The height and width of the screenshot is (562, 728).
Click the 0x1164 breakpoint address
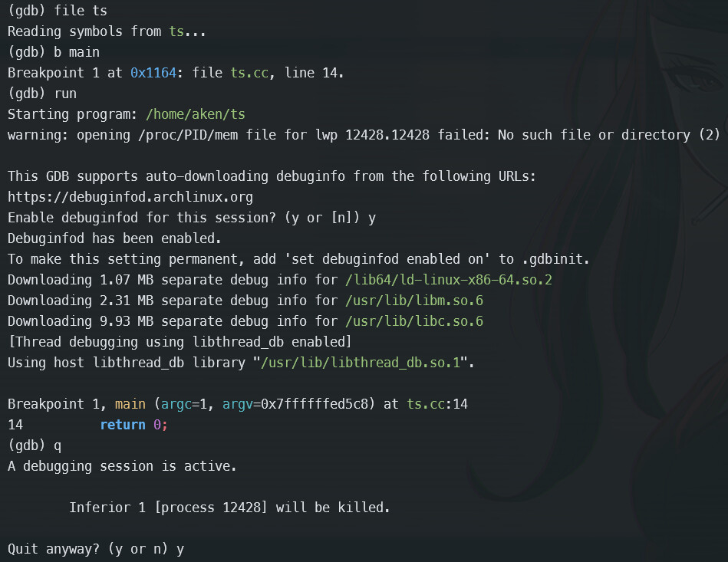[x=153, y=73]
